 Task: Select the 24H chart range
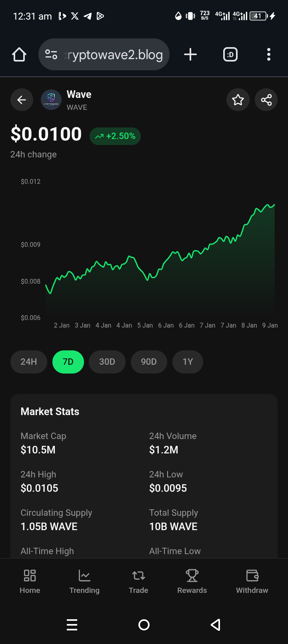pyautogui.click(x=29, y=362)
